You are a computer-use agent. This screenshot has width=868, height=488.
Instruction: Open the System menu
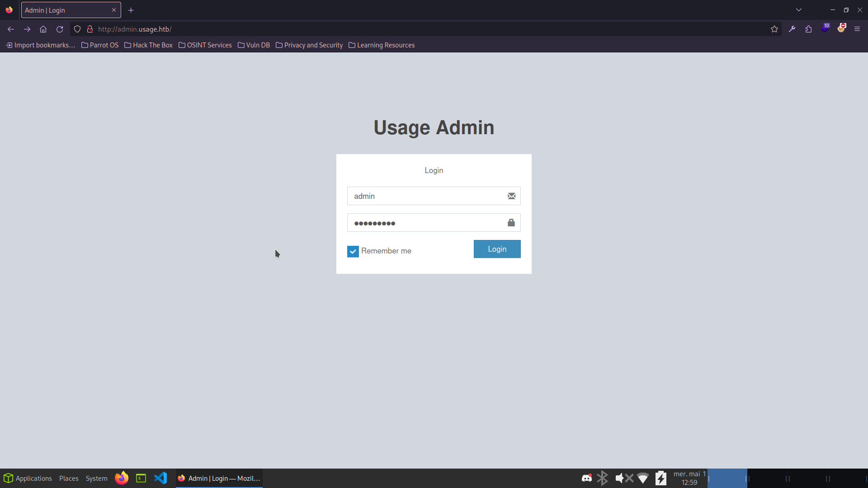96,478
